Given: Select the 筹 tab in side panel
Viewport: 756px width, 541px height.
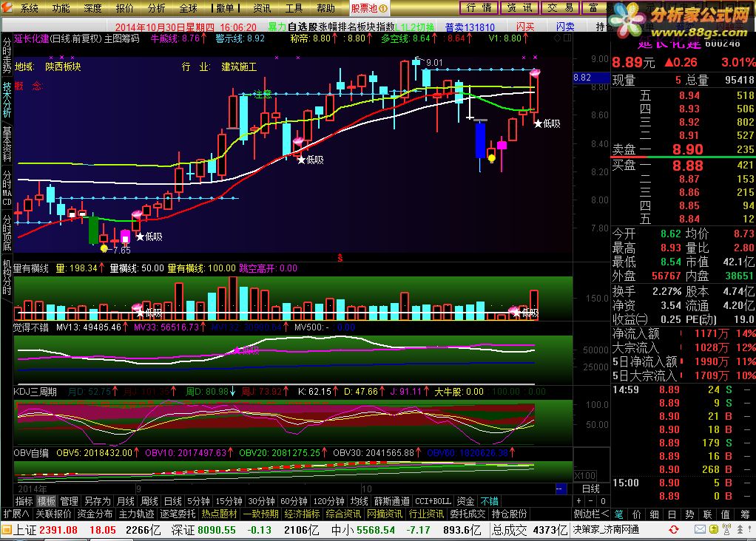Looking at the screenshot, I should tap(746, 514).
